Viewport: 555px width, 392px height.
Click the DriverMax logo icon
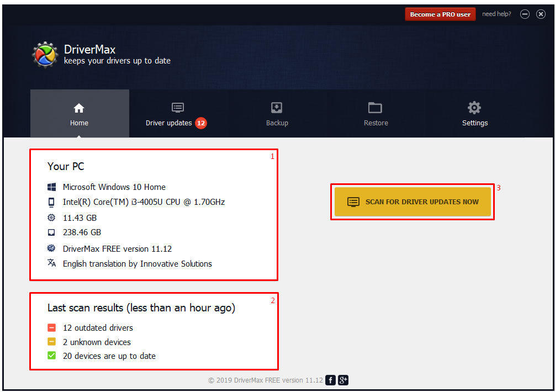coord(45,55)
